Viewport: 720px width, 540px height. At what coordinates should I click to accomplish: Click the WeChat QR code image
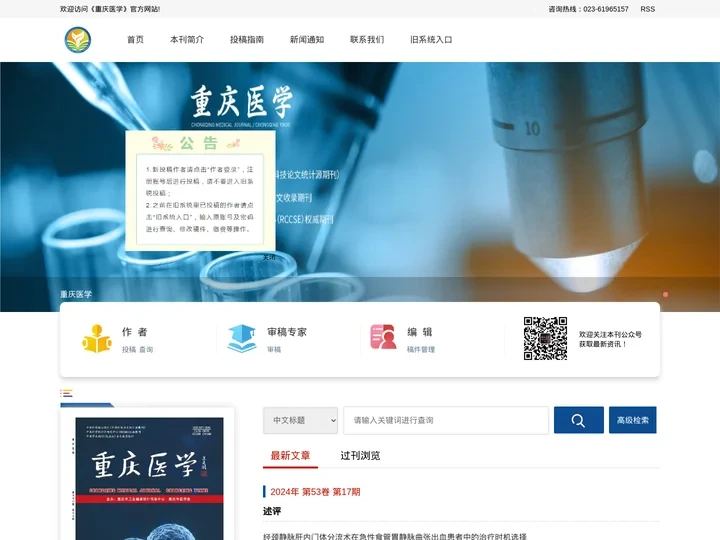(x=546, y=338)
